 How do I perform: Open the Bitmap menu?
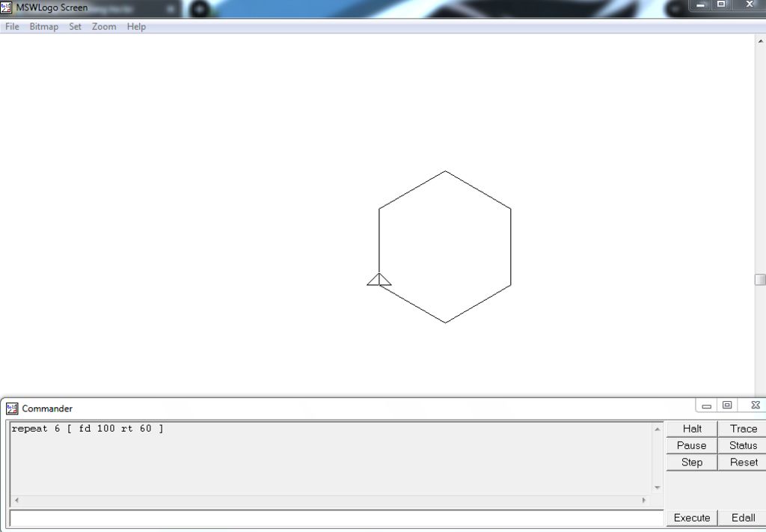pyautogui.click(x=44, y=27)
